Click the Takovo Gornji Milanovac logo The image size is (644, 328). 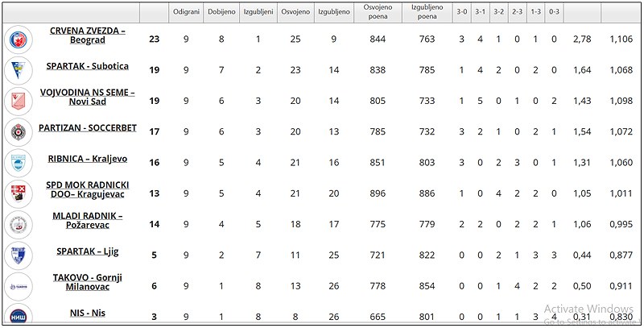17,285
